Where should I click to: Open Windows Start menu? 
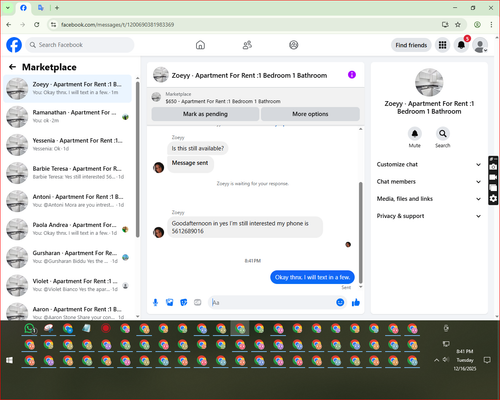point(9,360)
